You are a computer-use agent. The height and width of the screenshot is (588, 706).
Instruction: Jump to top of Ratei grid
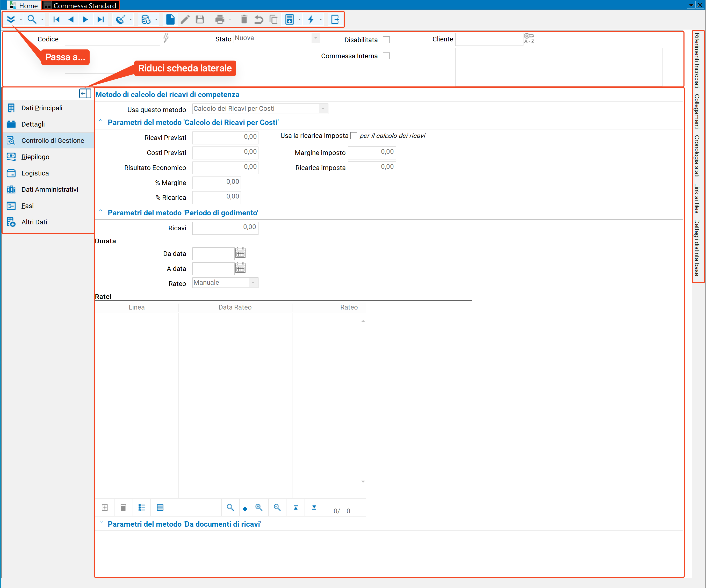296,507
